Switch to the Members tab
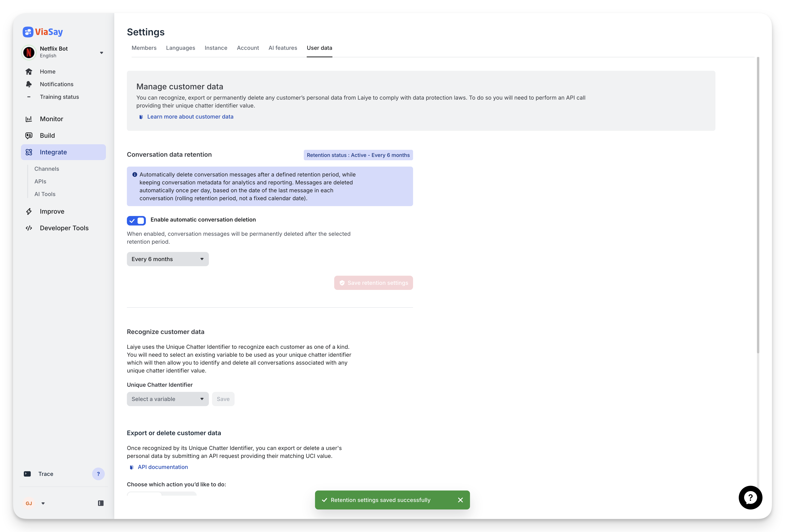This screenshot has height=532, width=785. click(x=144, y=48)
